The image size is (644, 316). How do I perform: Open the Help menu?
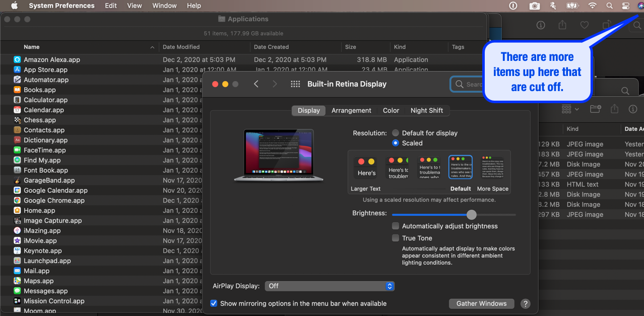point(194,6)
